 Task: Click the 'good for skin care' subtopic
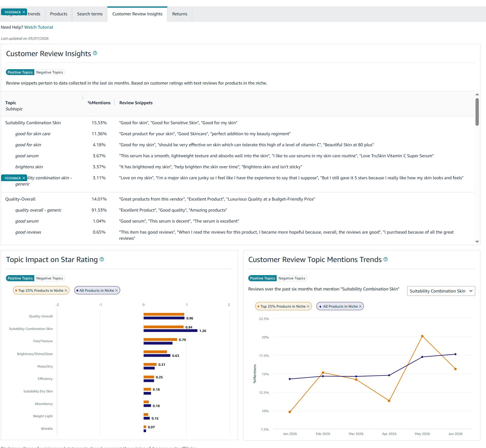33,134
